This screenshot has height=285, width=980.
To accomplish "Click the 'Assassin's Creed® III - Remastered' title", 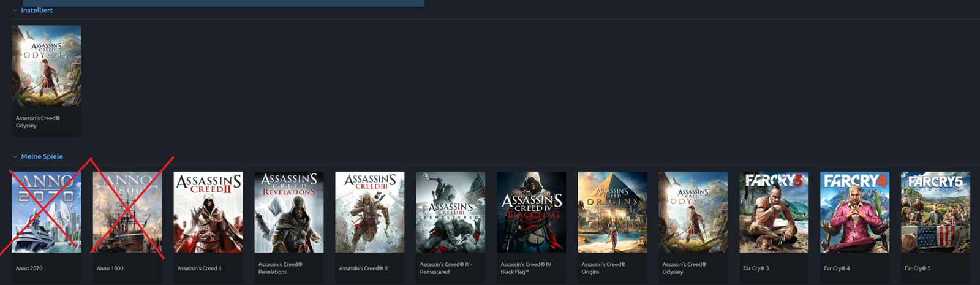I will tap(447, 268).
